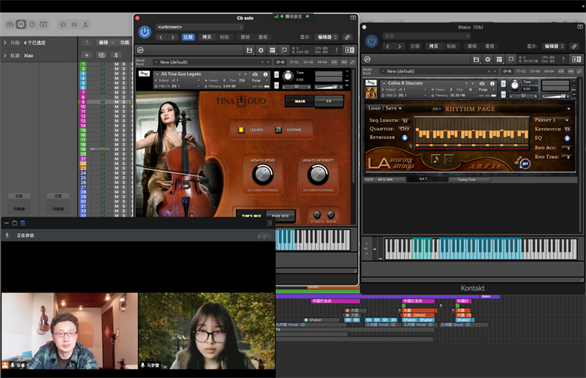Toggle Kontakt minimized view icon in Cb solo
Image resolution: width=586 pixels, height=378 pixels.
[x=284, y=50]
